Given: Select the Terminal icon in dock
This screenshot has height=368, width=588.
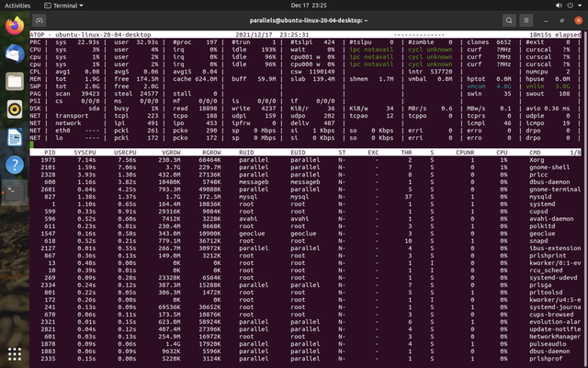Looking at the screenshot, I should 15,192.
